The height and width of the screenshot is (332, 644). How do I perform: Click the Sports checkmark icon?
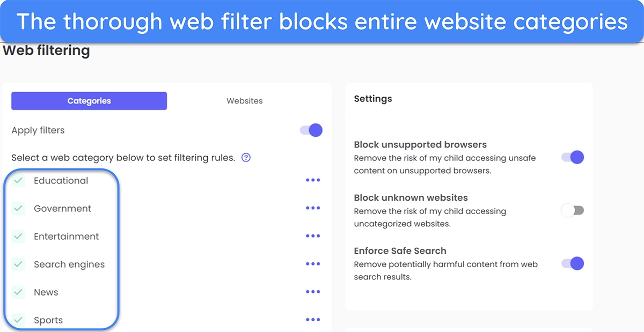[x=19, y=320]
